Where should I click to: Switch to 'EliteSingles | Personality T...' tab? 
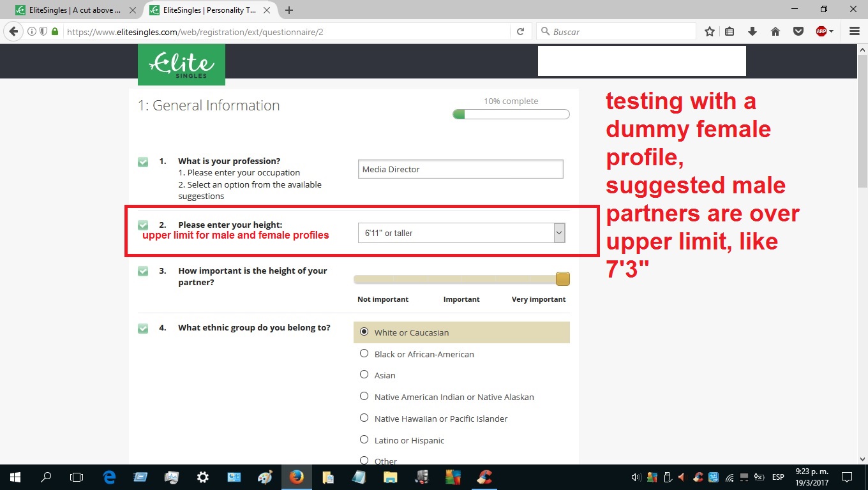click(211, 10)
